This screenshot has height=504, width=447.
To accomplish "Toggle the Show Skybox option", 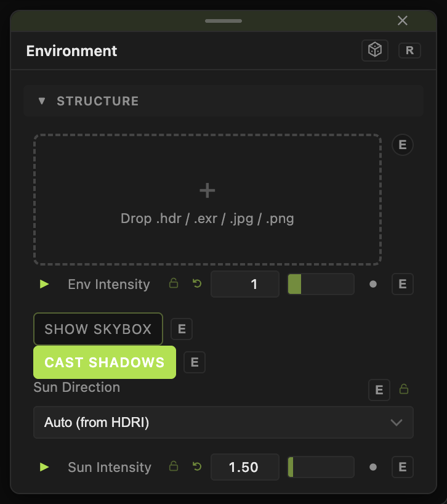I will (x=98, y=329).
